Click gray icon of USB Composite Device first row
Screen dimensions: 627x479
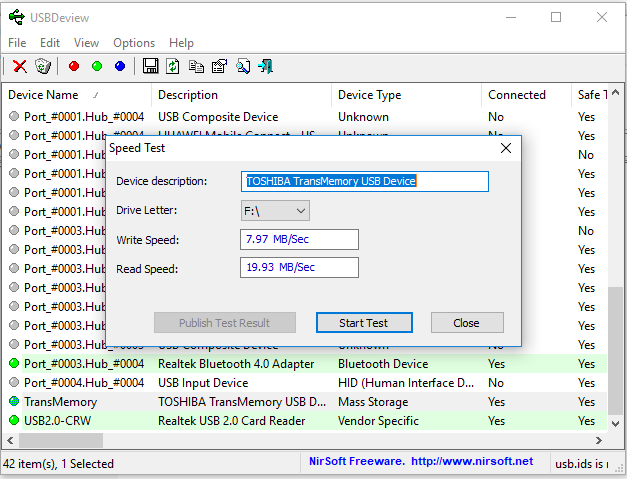click(14, 116)
